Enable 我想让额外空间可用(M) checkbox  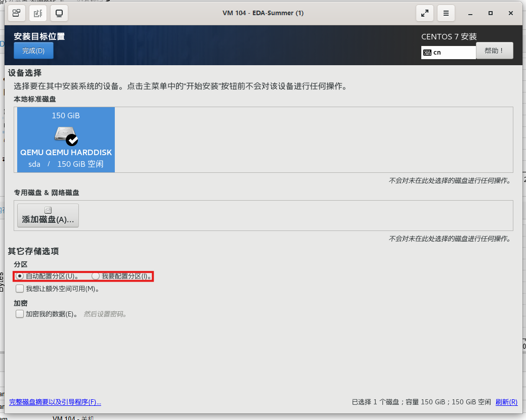pos(20,289)
